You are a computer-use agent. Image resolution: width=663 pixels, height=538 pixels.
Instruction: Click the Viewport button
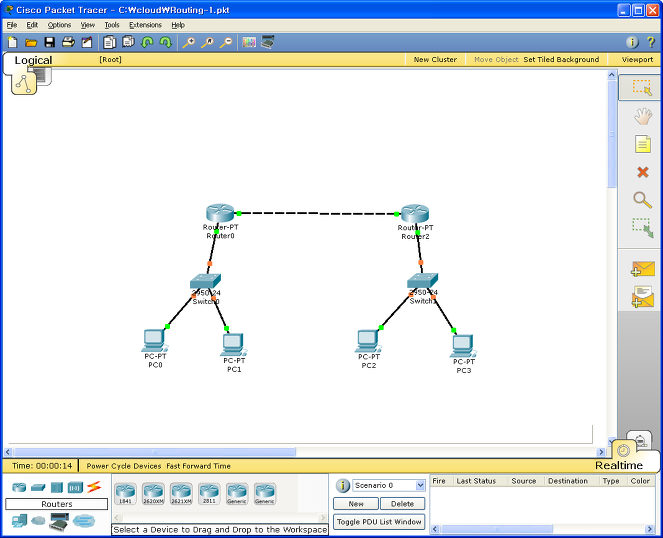tap(637, 60)
